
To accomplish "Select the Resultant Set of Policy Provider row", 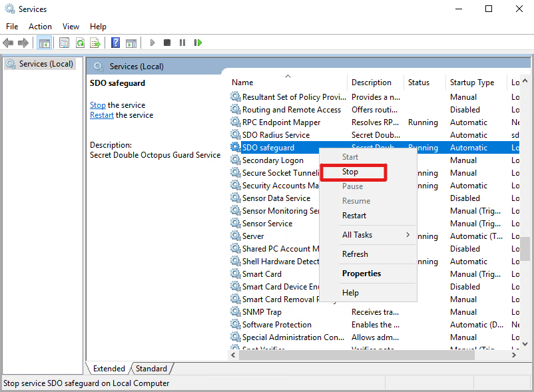I will pos(375,97).
